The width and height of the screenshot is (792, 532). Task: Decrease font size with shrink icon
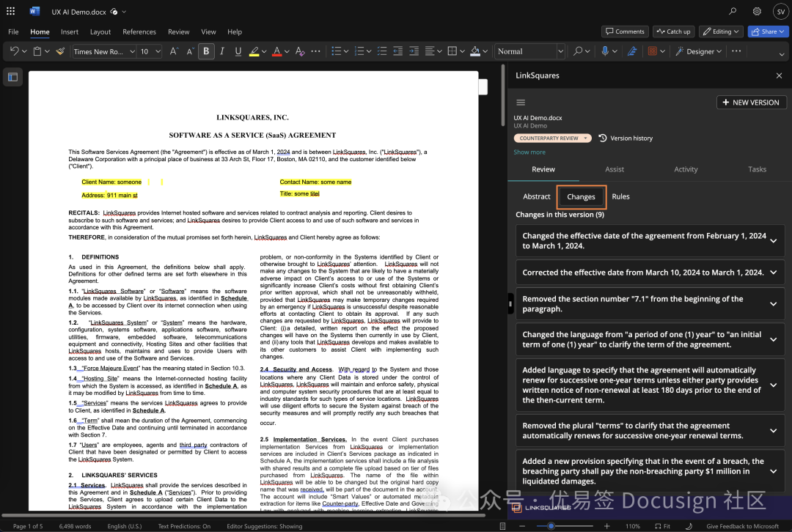click(190, 51)
